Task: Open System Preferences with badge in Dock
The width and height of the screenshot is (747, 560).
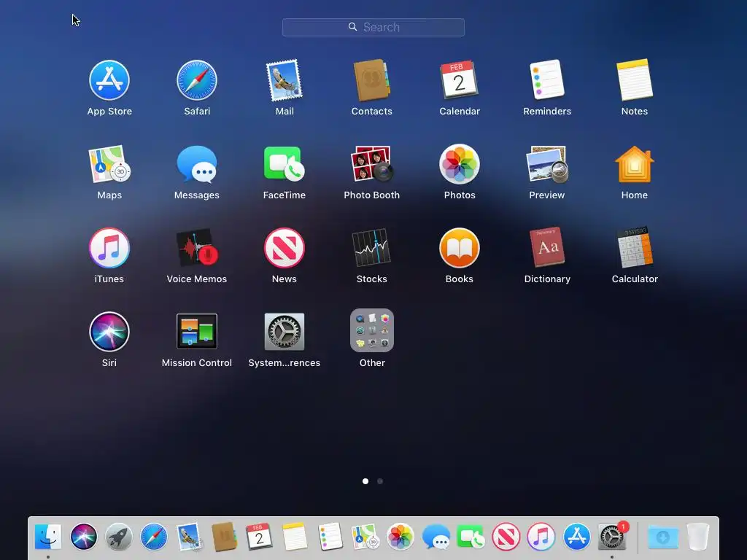Action: [612, 537]
